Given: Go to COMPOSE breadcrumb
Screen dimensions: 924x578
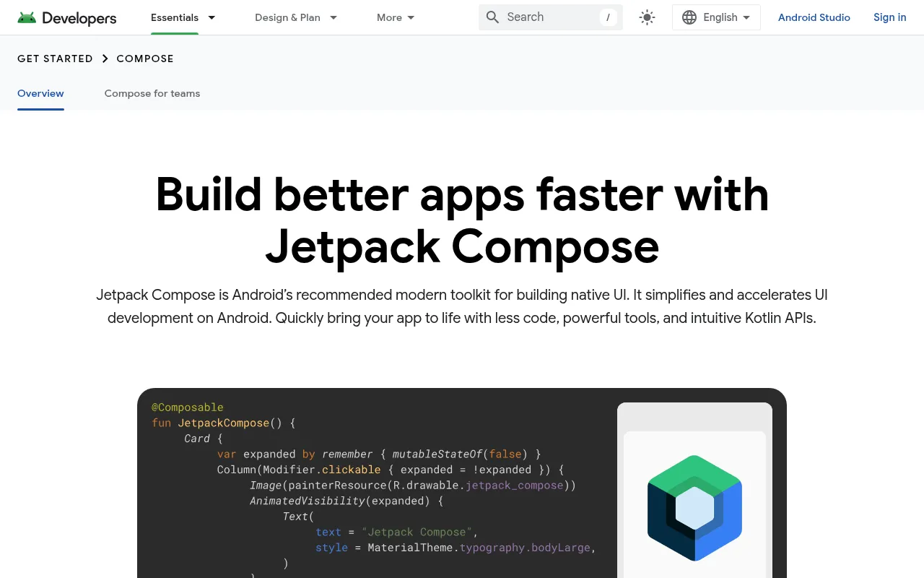Looking at the screenshot, I should coord(145,59).
